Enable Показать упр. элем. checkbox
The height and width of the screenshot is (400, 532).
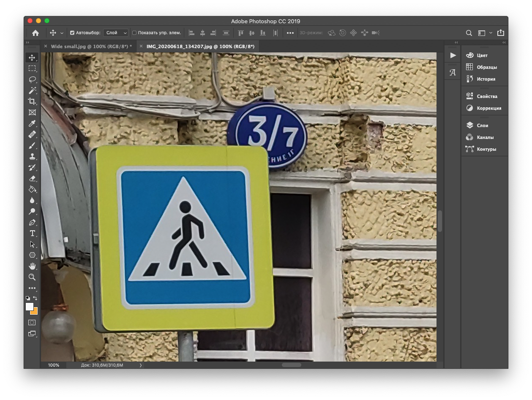coord(134,33)
